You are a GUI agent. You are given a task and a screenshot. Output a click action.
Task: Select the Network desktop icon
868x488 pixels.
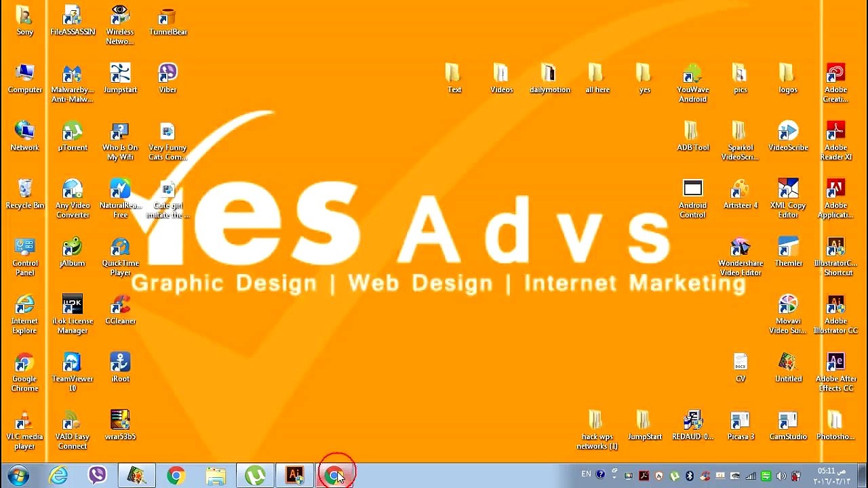point(24,136)
